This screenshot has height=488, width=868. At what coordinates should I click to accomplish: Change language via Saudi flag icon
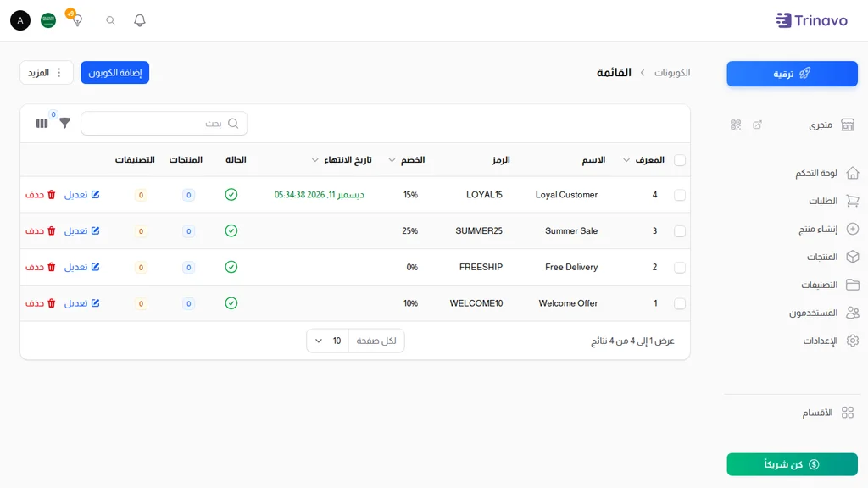(x=48, y=20)
